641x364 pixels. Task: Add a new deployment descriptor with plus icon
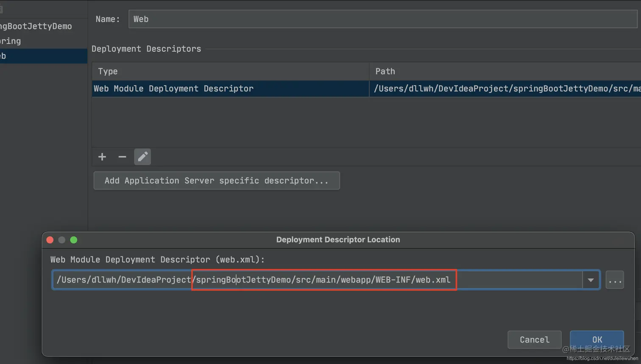point(102,157)
